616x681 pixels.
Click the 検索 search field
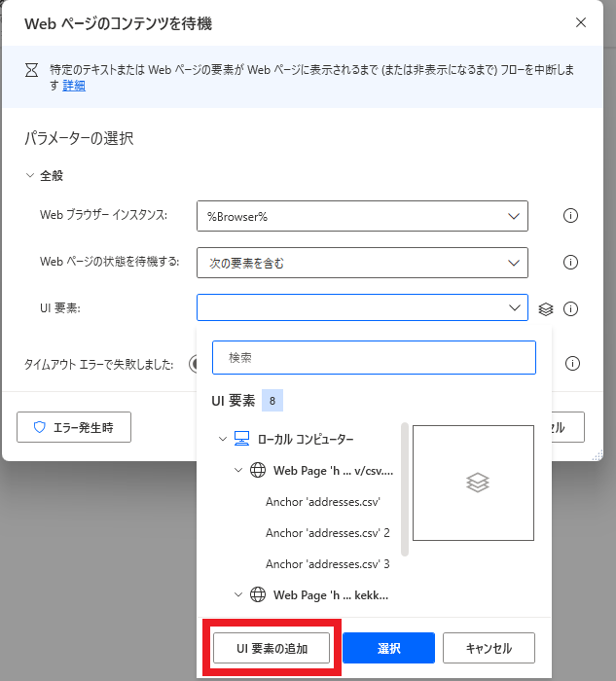374,357
